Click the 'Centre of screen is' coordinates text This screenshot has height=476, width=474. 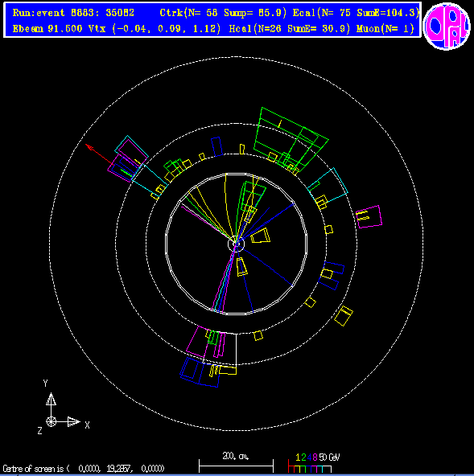[84, 469]
